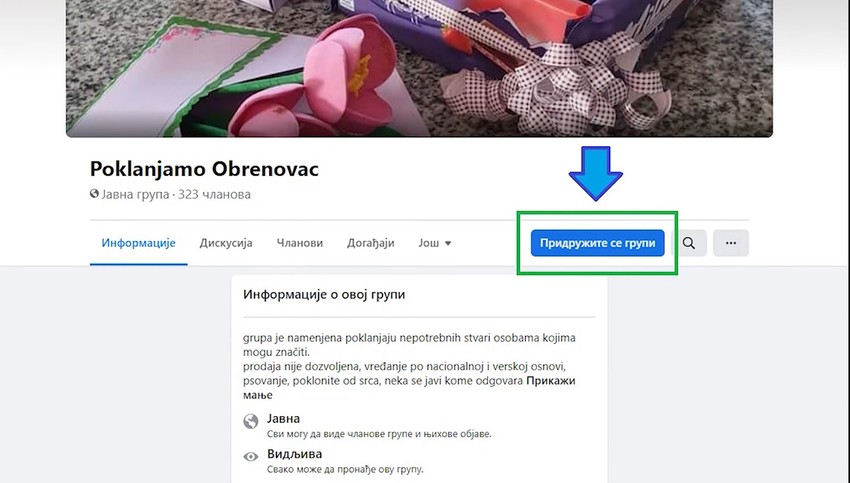This screenshot has width=850, height=483.
Task: Click the Видљива visibility label
Action: [x=294, y=454]
